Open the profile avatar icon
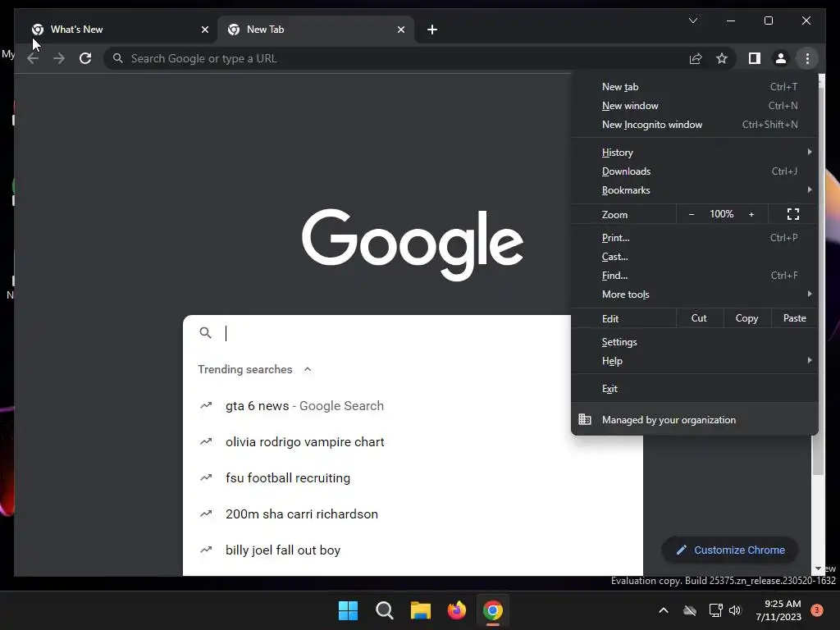 (781, 58)
